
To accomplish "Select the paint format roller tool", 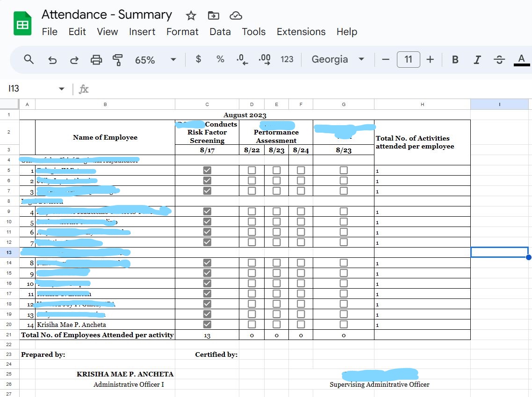I will pyautogui.click(x=117, y=60).
